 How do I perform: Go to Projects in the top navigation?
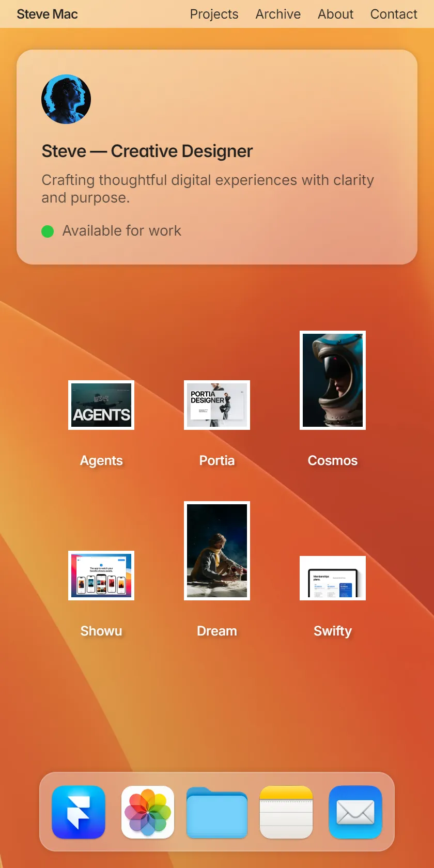[214, 14]
